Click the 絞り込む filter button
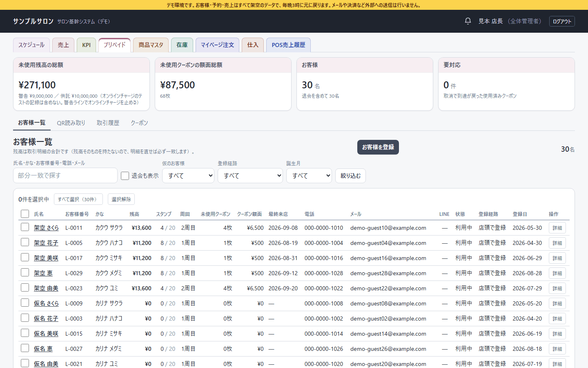 click(x=350, y=176)
